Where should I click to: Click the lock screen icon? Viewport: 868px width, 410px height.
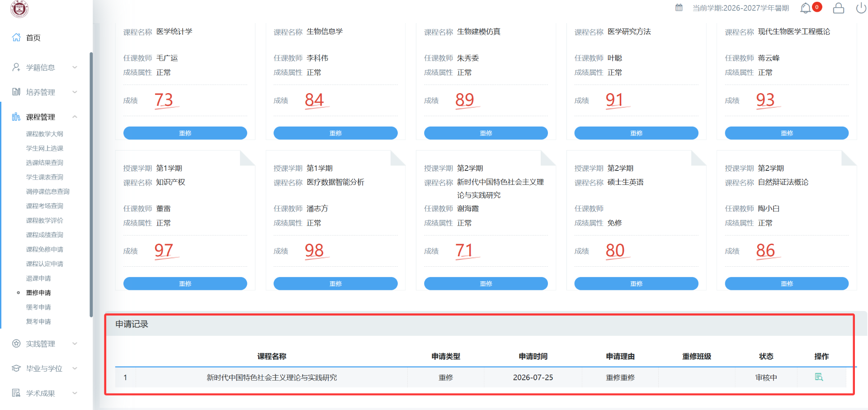839,8
